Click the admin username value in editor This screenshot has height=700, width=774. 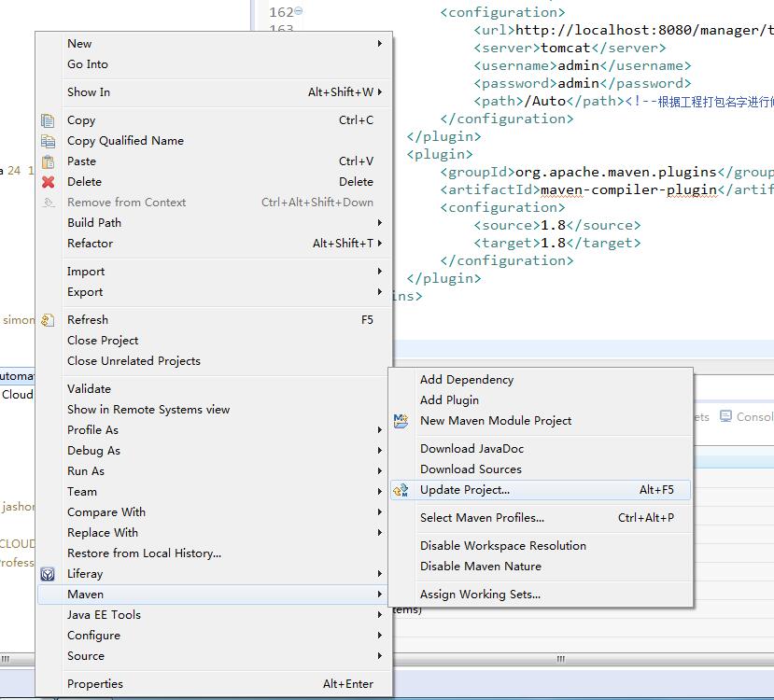578,65
